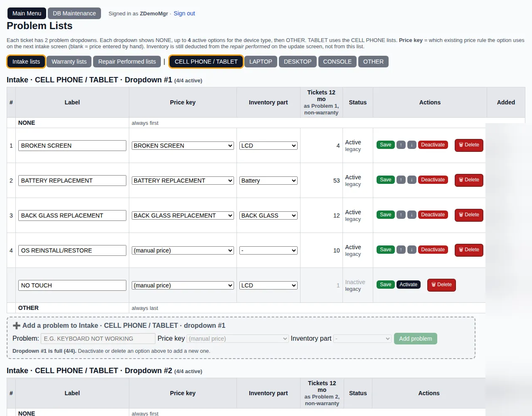
Task: Move BROKEN SCREEN down with the arrow
Action: [411, 145]
